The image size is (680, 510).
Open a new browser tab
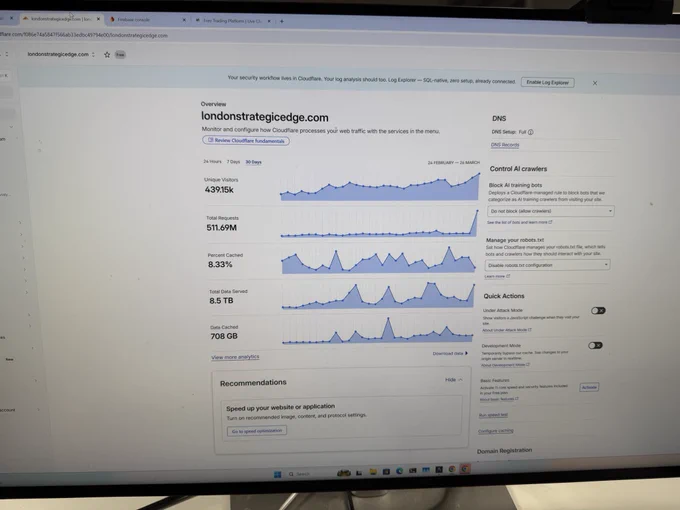click(282, 21)
